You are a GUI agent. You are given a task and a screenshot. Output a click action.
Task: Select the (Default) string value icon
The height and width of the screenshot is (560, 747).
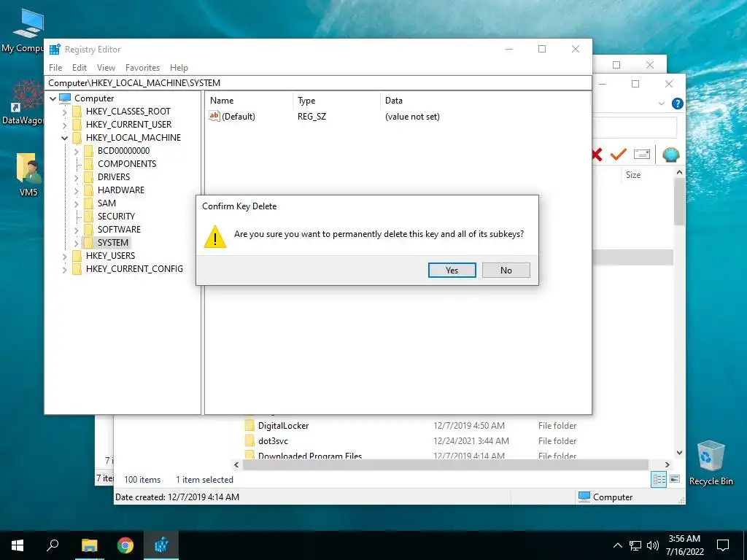214,116
